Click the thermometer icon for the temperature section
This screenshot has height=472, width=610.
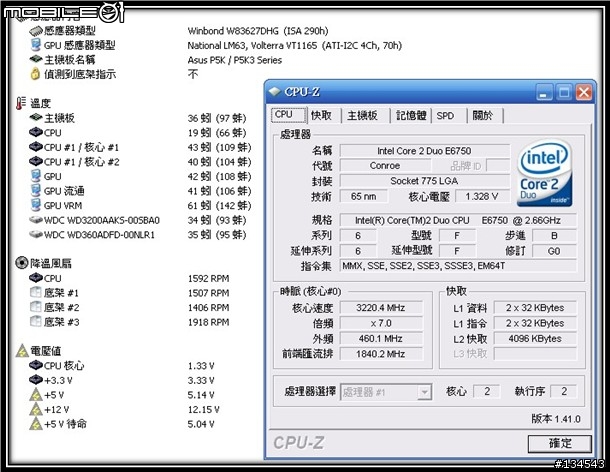coord(21,103)
